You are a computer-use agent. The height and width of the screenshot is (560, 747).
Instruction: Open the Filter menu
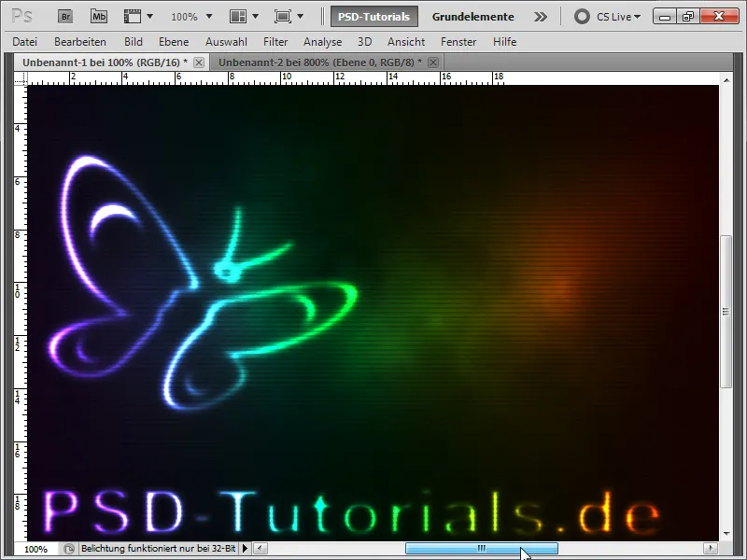[275, 42]
